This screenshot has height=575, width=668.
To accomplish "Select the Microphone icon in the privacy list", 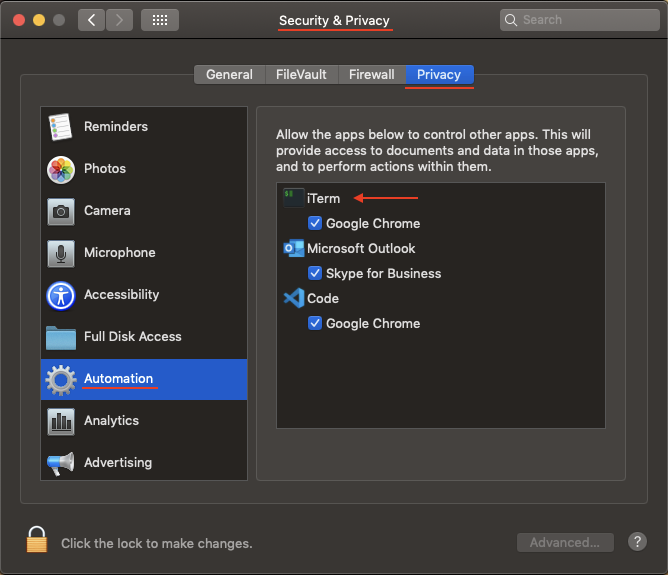I will [x=60, y=253].
